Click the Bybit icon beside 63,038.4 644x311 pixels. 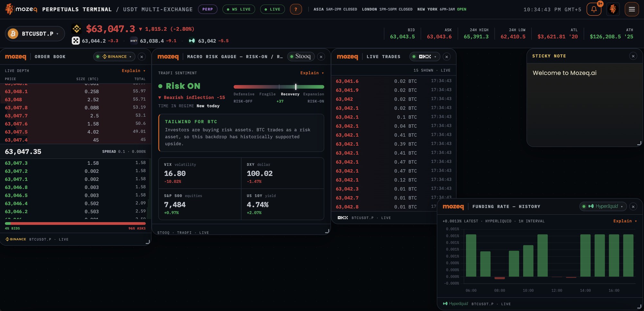[x=134, y=41]
